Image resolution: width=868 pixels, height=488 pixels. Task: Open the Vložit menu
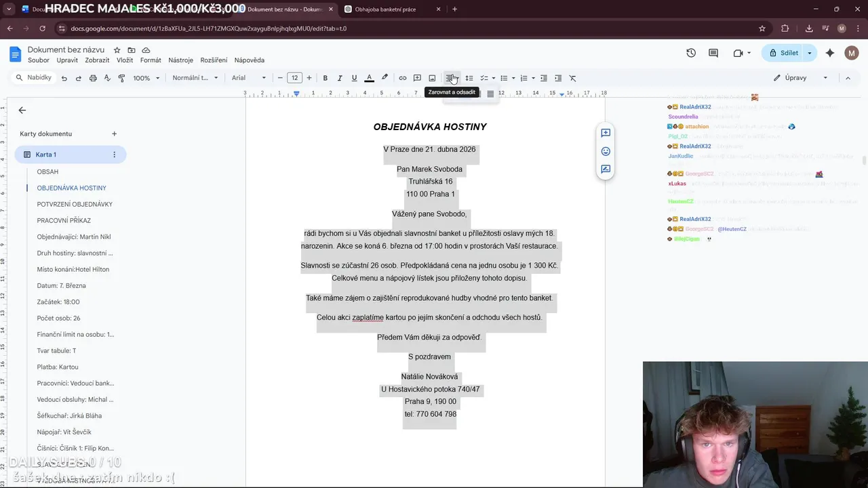(125, 60)
